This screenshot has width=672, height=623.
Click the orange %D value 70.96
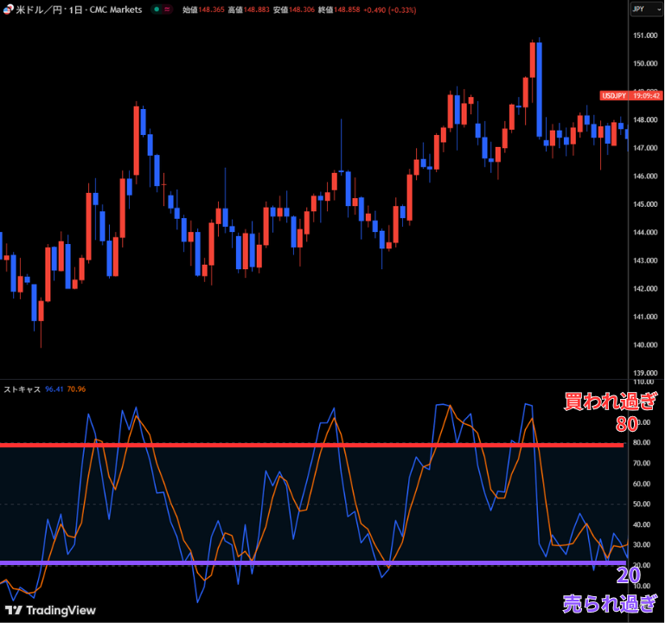[x=76, y=389]
